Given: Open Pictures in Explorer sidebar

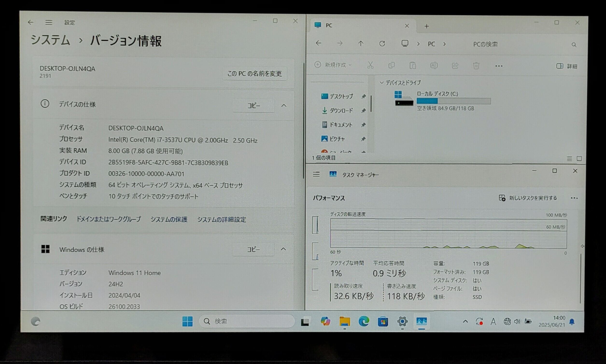Looking at the screenshot, I should (x=333, y=139).
